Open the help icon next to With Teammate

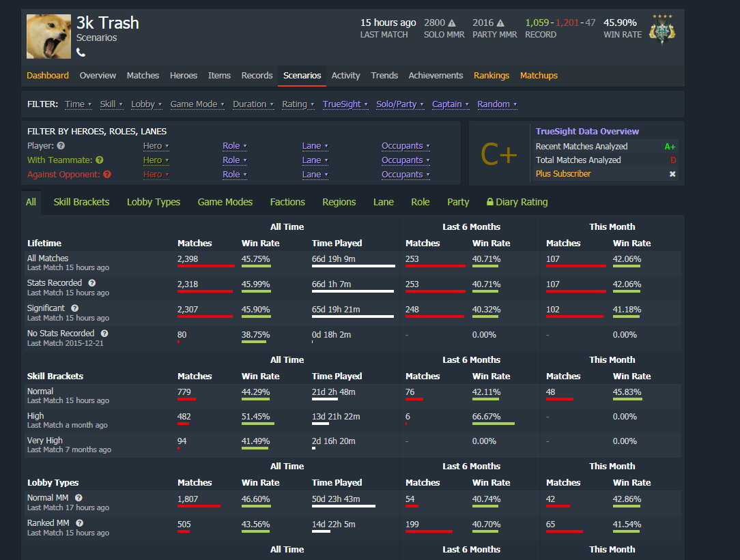pos(99,160)
